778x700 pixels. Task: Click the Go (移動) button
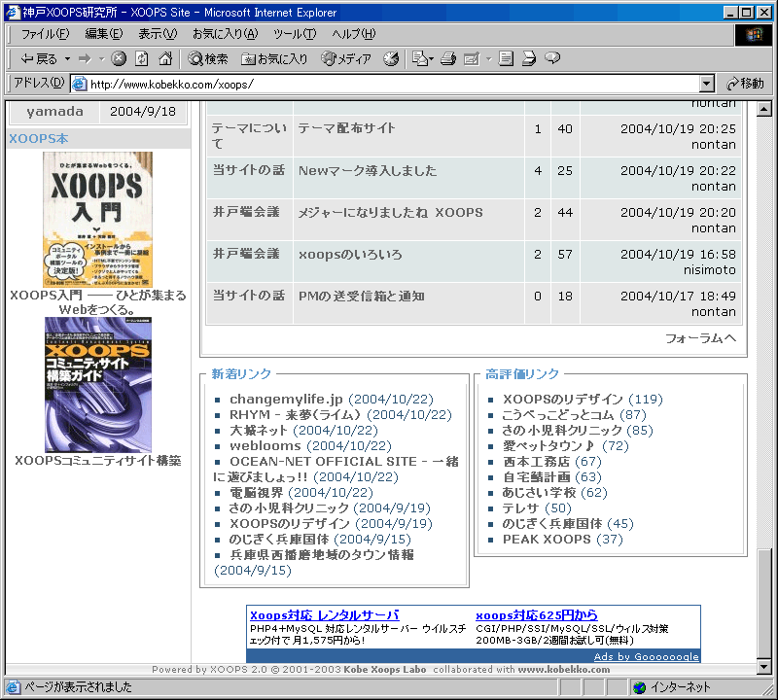745,84
